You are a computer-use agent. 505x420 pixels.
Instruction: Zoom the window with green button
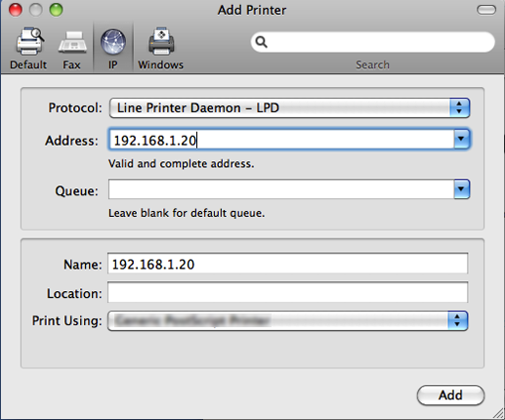pyautogui.click(x=56, y=10)
